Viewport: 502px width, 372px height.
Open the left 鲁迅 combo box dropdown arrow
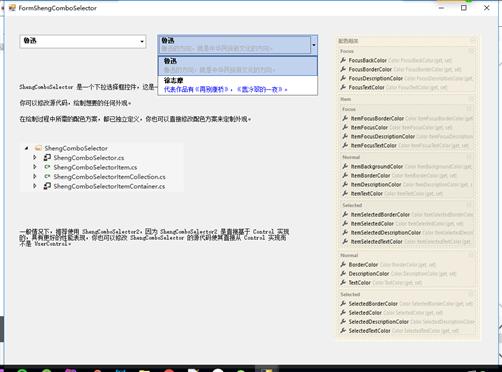point(142,41)
